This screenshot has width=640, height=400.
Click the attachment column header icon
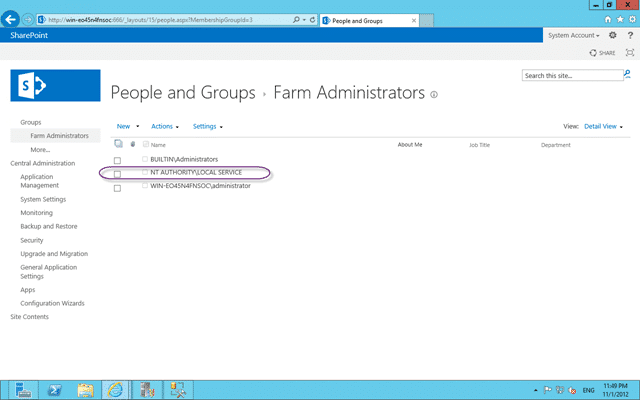pyautogui.click(x=133, y=144)
